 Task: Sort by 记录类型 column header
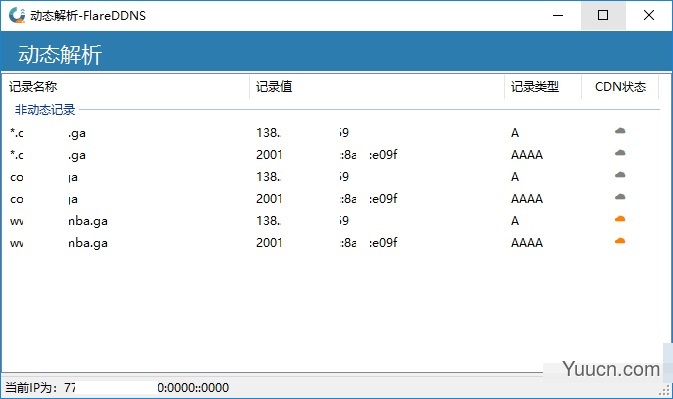543,87
